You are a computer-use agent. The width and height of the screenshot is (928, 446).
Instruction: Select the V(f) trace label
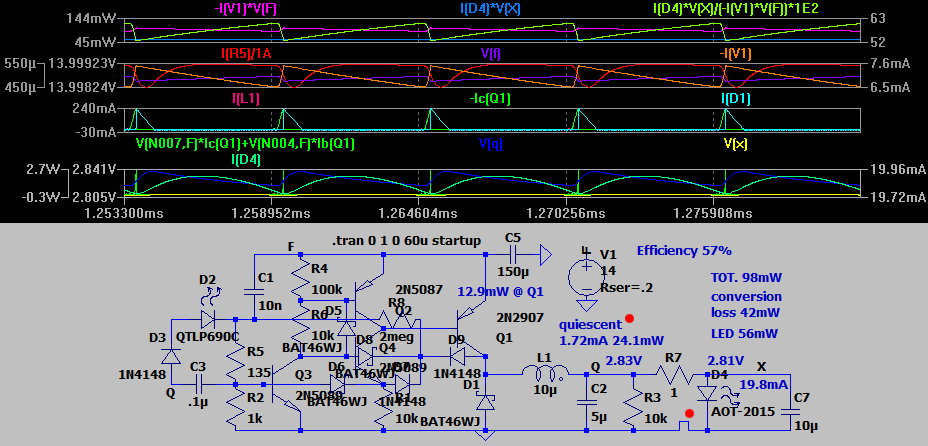[x=491, y=53]
